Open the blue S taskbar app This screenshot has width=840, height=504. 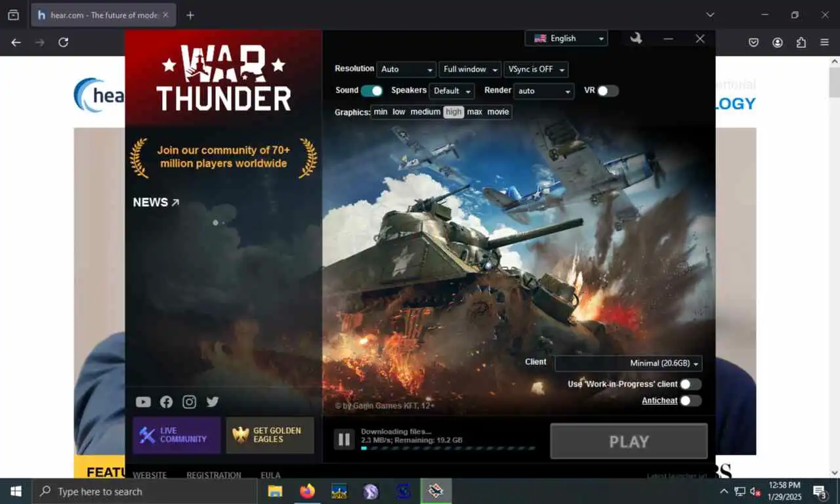point(403,491)
